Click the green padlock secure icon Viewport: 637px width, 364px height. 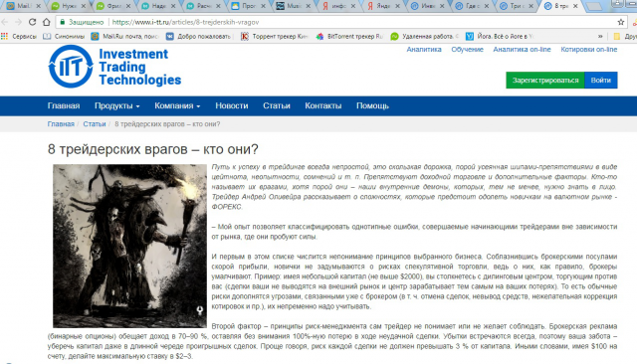pos(62,22)
